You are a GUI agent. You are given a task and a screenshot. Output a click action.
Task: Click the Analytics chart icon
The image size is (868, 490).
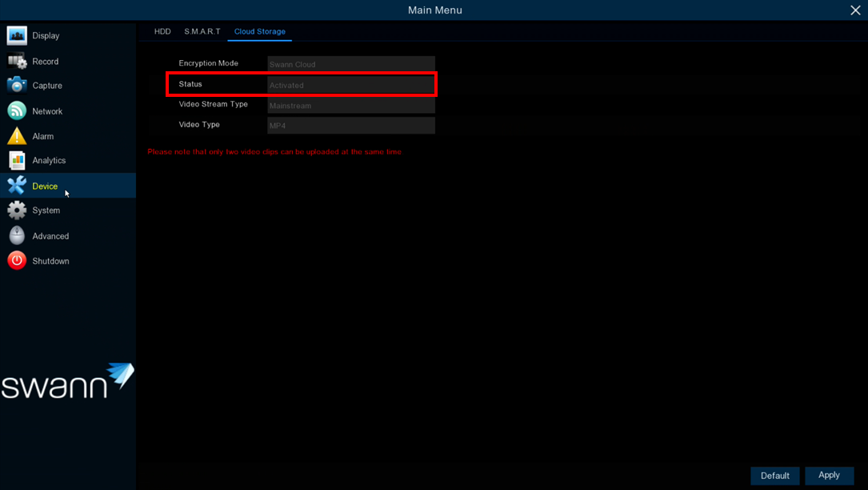[17, 161]
